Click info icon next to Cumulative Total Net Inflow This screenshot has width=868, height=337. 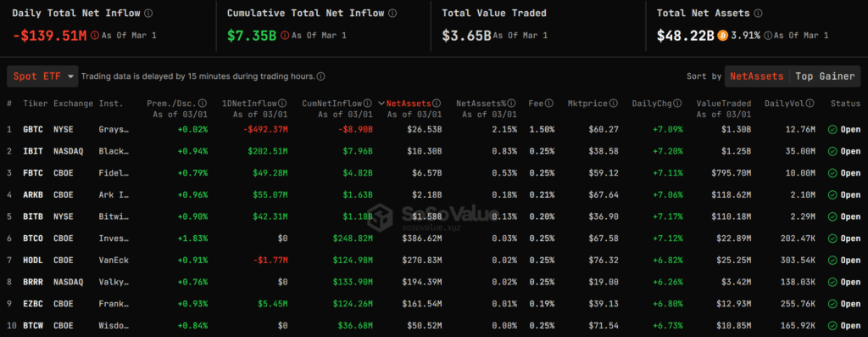(392, 13)
